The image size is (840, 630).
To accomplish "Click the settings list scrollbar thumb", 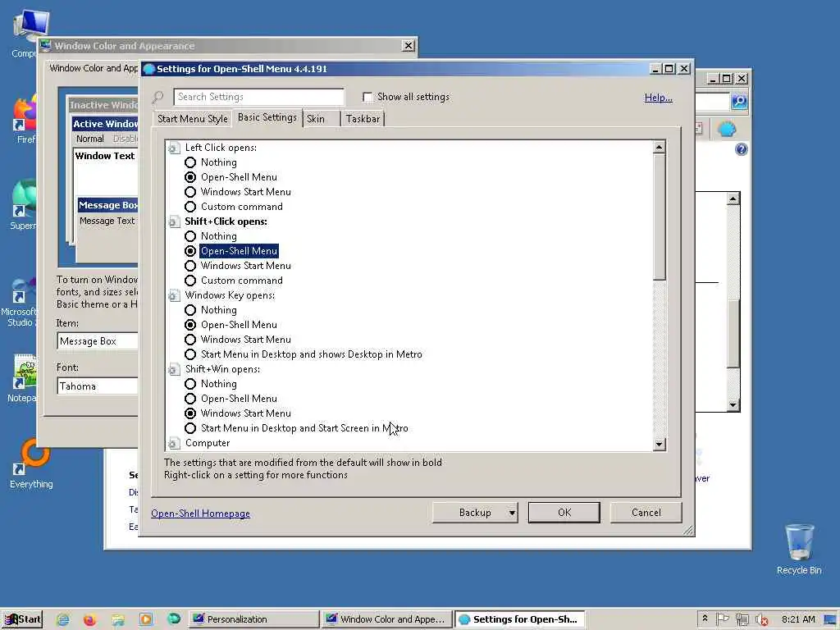I will pyautogui.click(x=659, y=217).
